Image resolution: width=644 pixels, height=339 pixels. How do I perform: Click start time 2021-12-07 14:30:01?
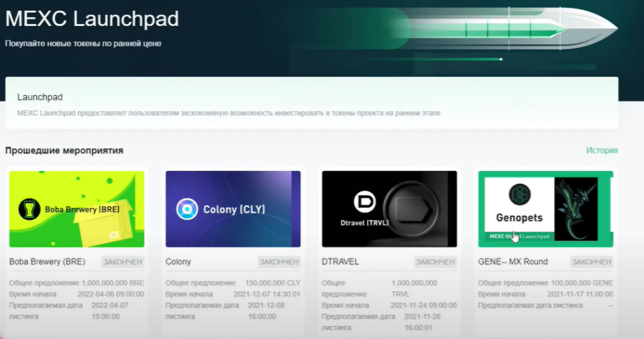267,294
